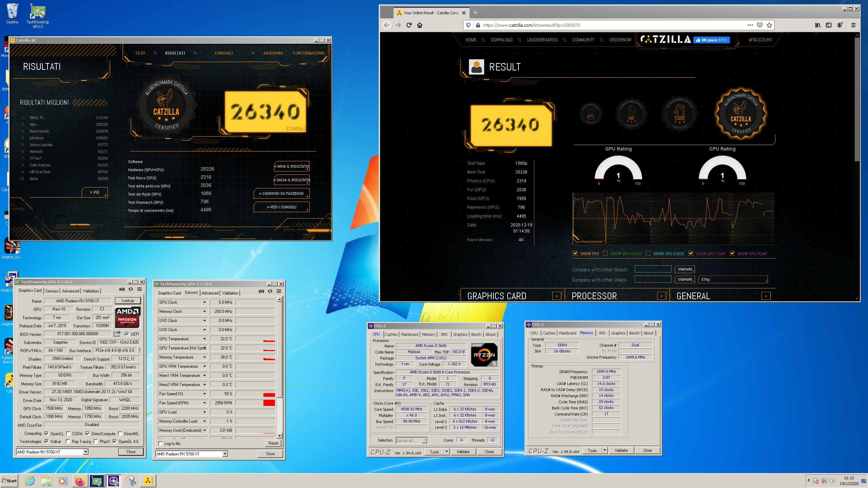Click the Catzilla certified badge on result page
Viewport: 868px width, 488px height.
(741, 114)
